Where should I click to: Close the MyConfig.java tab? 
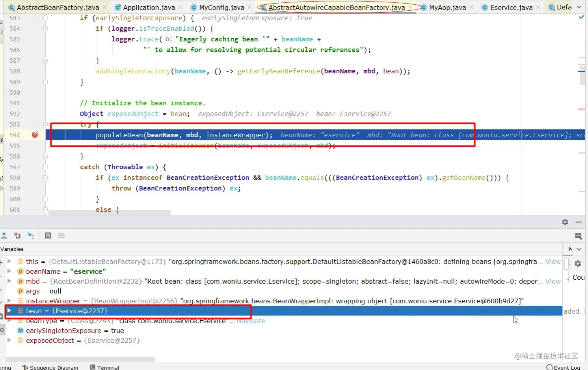tap(249, 7)
